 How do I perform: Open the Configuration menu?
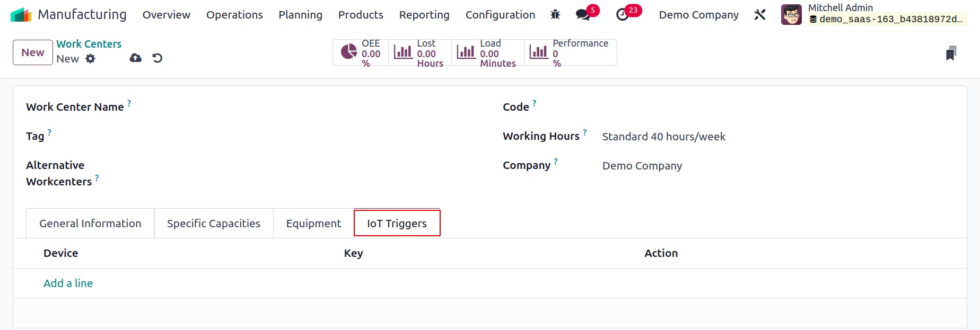(x=500, y=15)
